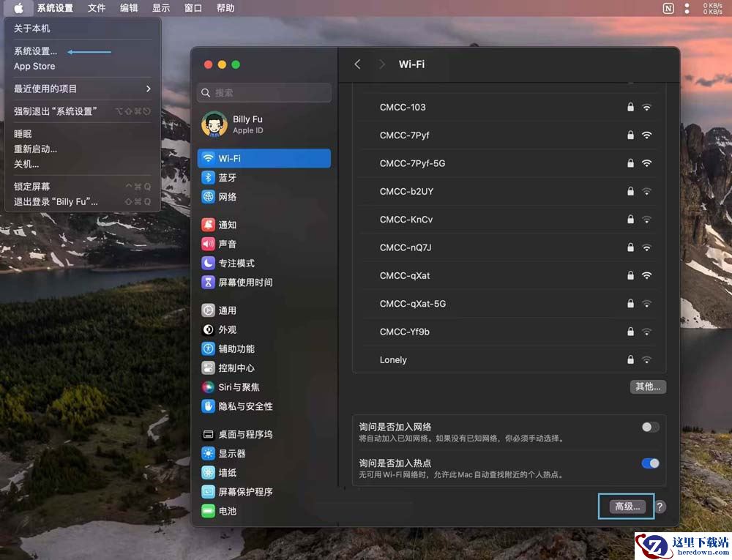Open the General 通用 gear icon
Screen dimensions: 732x560
tap(208, 310)
